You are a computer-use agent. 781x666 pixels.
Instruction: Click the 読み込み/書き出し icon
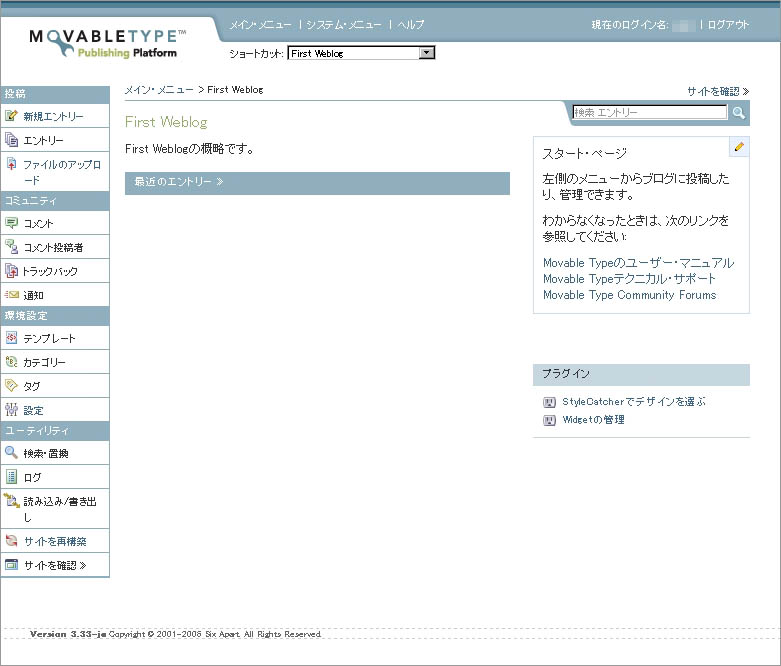coord(11,500)
